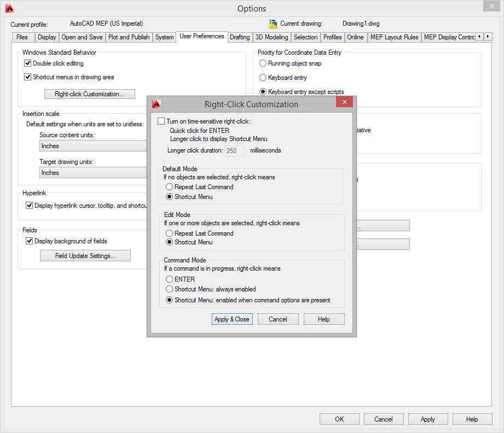Close the Right-Click Customization dialog with red X

coord(345,102)
